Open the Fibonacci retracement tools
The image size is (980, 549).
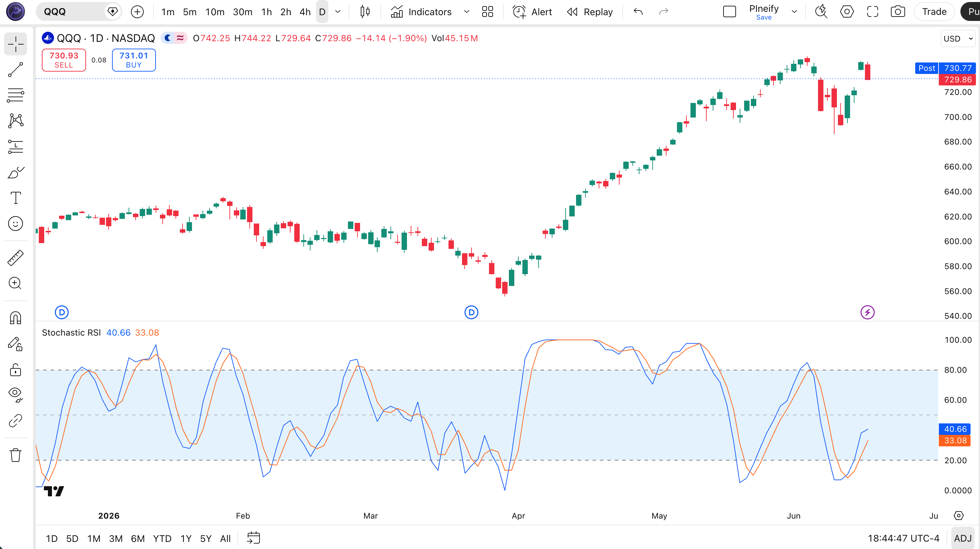pos(16,95)
